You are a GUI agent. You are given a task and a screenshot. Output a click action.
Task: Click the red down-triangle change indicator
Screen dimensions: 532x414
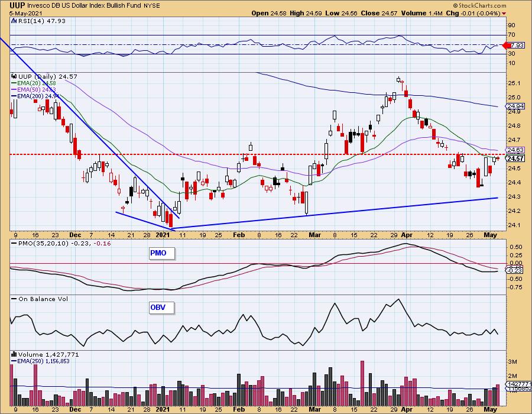[x=504, y=14]
